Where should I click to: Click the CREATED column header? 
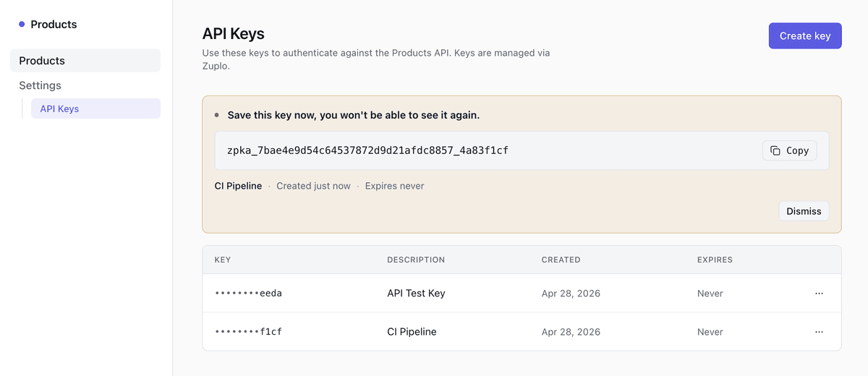pos(561,260)
